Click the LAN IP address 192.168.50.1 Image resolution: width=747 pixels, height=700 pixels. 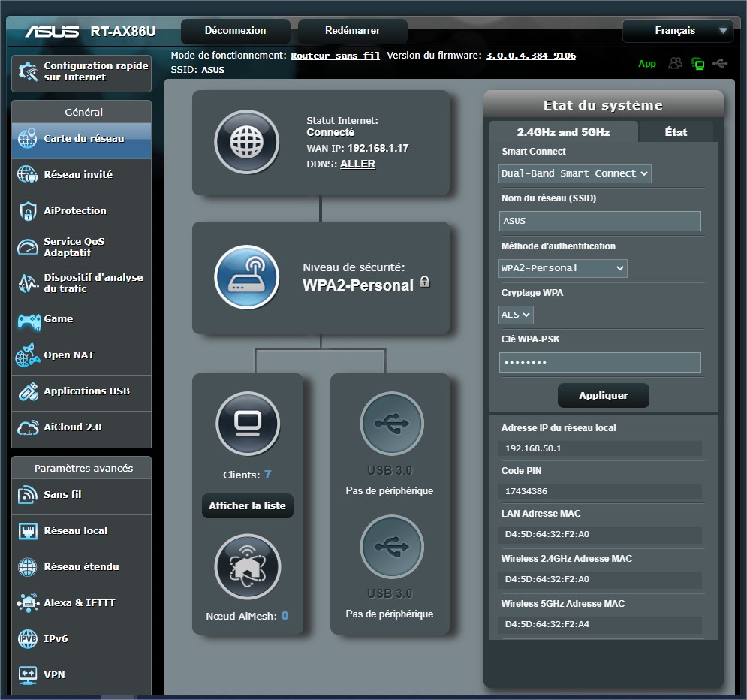[533, 448]
